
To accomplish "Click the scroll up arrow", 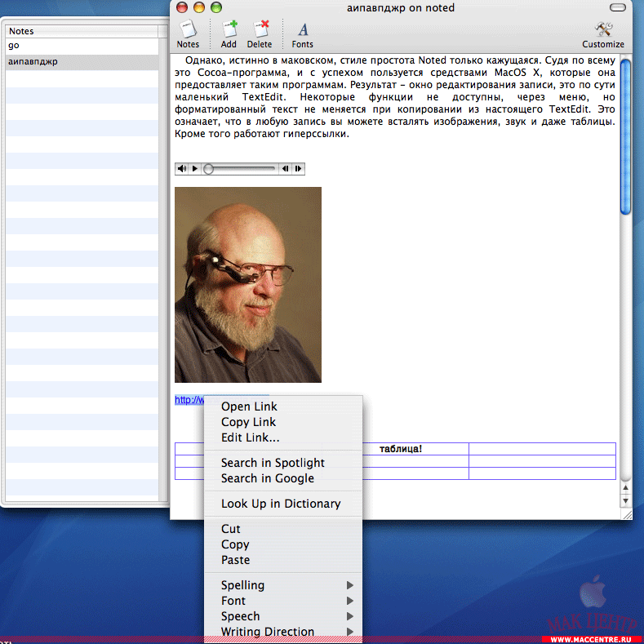I will click(x=625, y=488).
